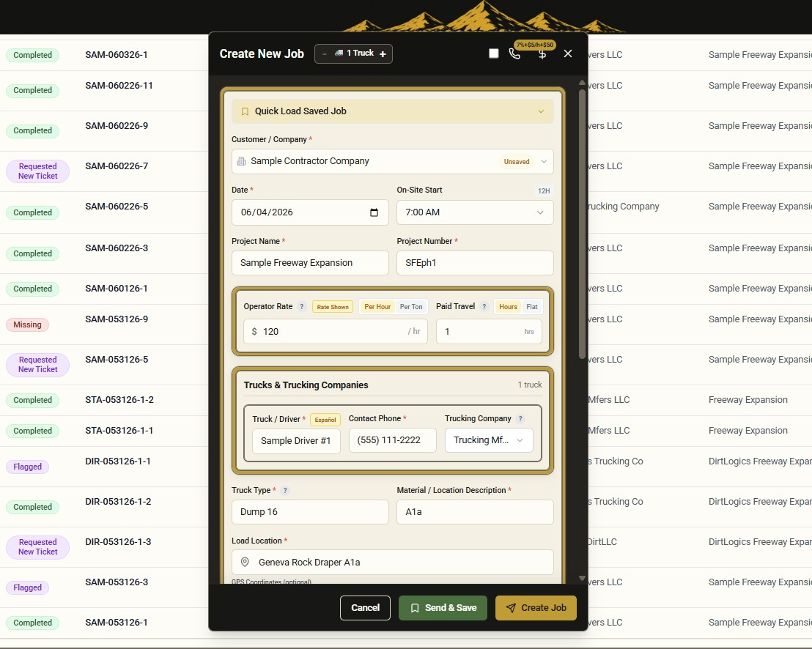
Task: Click the Create Job button
Action: pos(536,607)
